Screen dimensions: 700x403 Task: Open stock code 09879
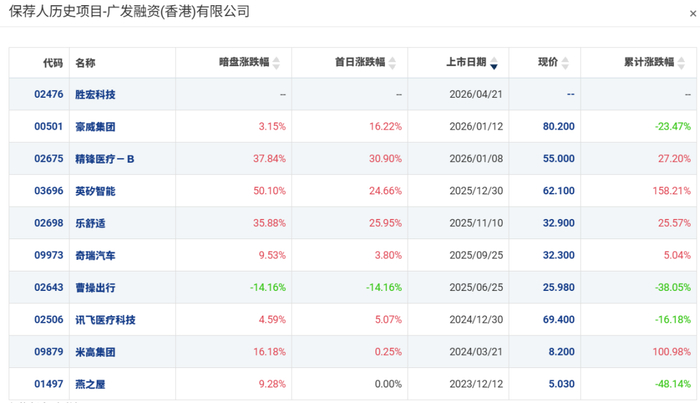pos(49,351)
